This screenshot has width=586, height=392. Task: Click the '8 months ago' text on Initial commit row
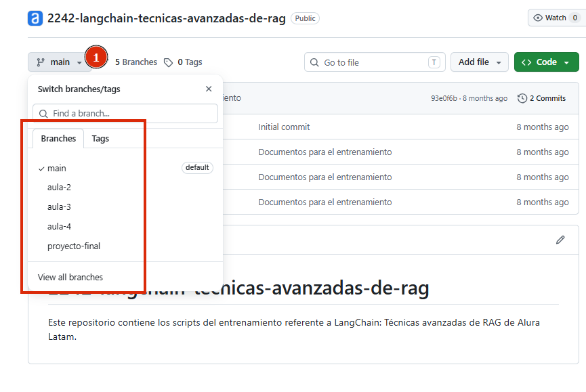[543, 127]
